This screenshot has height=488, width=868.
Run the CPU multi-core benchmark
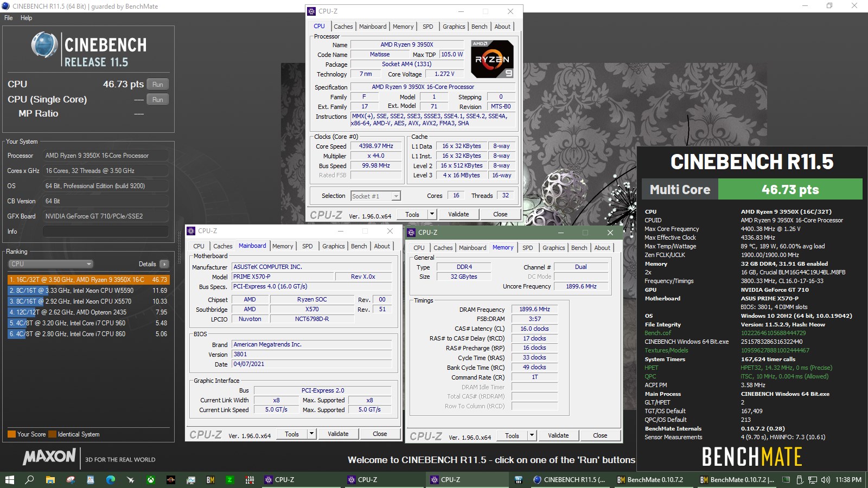tap(157, 85)
